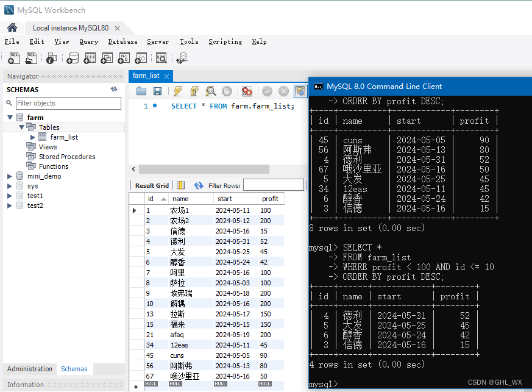Open the File menu

(x=12, y=41)
